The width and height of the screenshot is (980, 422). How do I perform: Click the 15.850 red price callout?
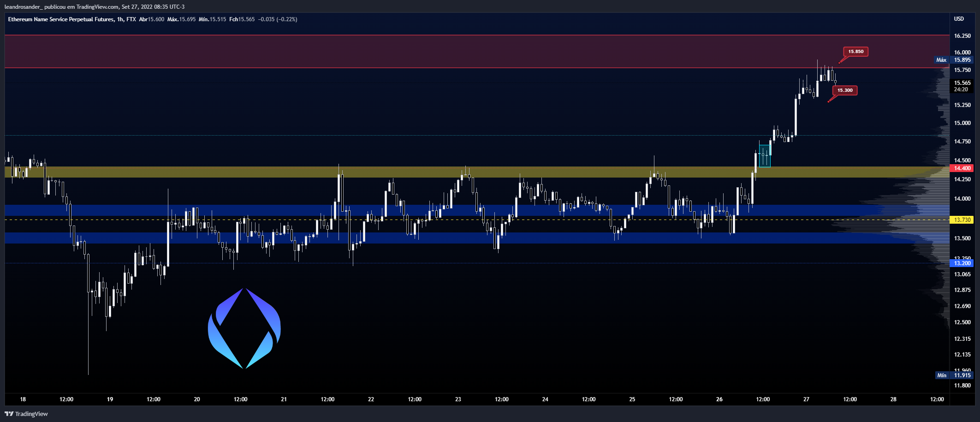pos(855,52)
